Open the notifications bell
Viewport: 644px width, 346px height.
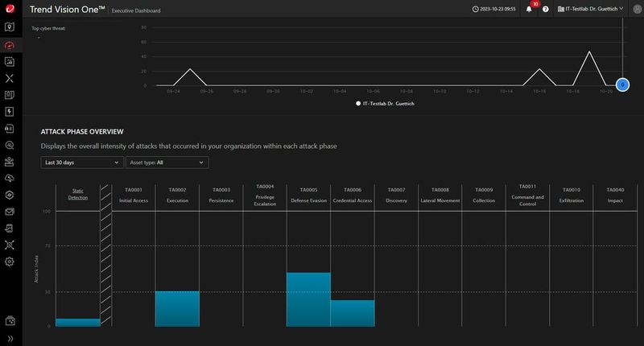[529, 9]
